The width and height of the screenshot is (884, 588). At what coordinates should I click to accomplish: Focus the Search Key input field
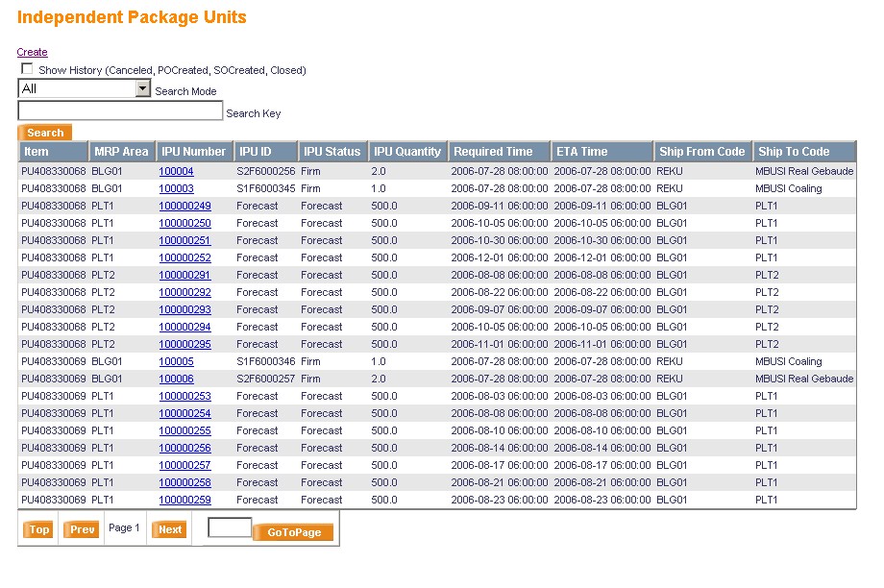pyautogui.click(x=120, y=110)
